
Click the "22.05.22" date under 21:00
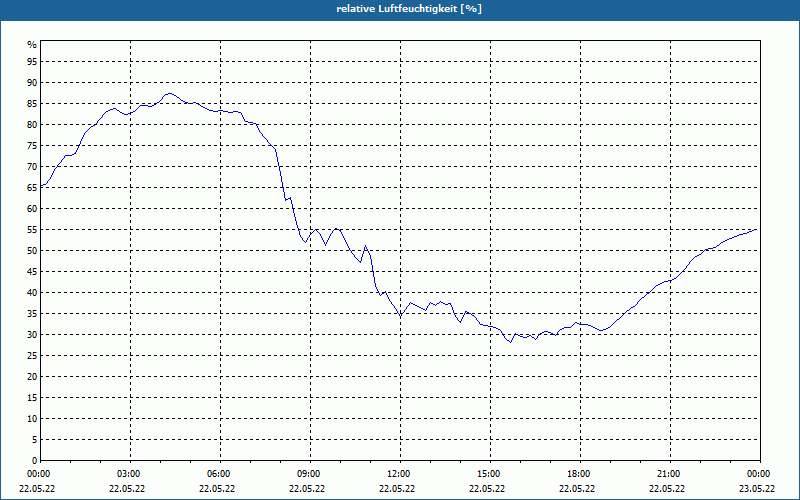(x=667, y=489)
